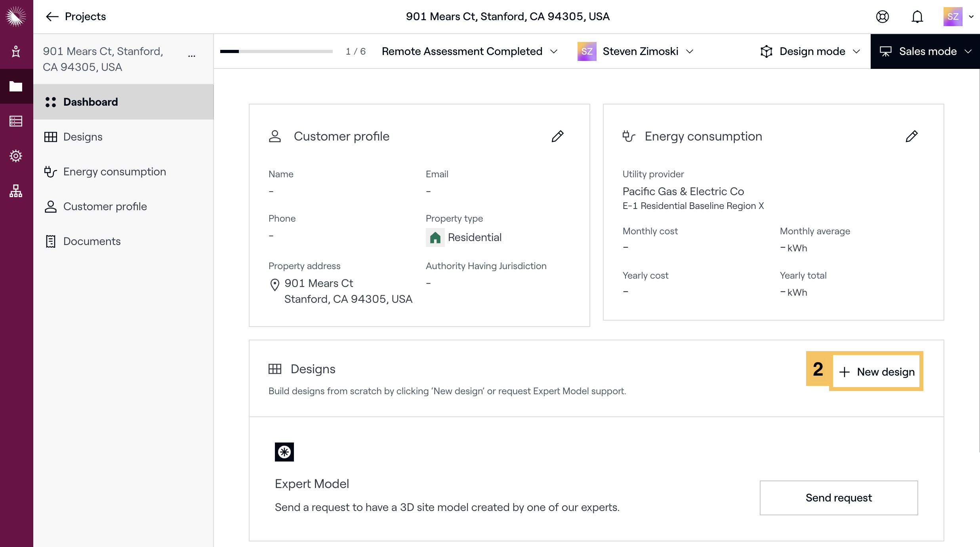This screenshot has width=980, height=547.
Task: Open project options ellipsis menu
Action: tap(192, 56)
